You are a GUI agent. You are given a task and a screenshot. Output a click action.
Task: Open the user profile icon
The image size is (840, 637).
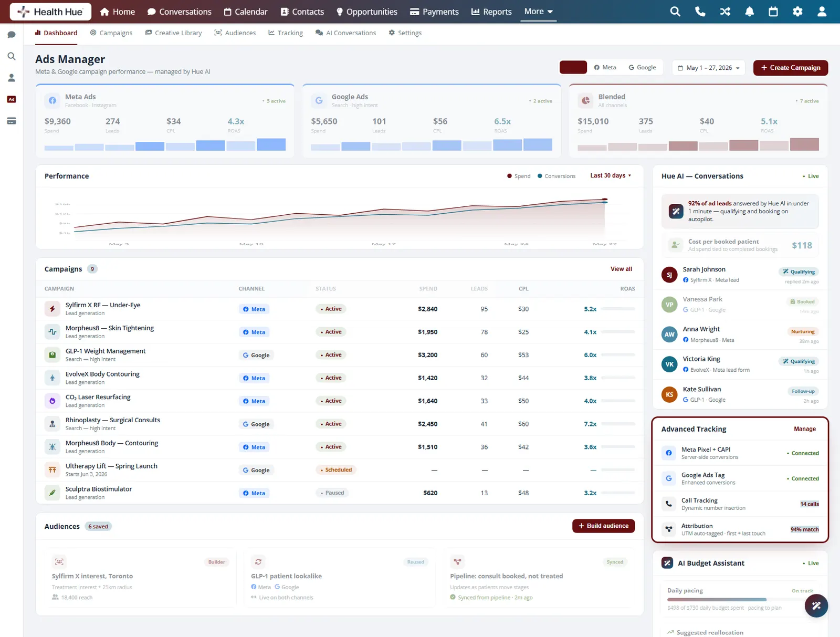tap(822, 12)
